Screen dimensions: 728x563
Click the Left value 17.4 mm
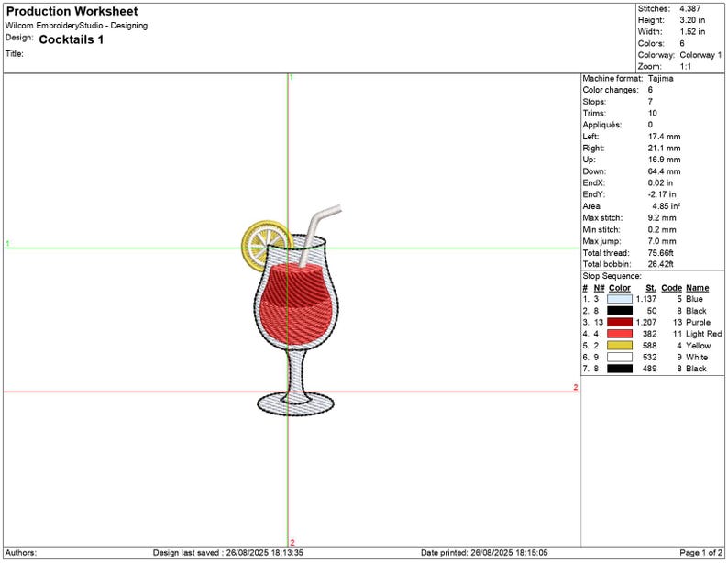pyautogui.click(x=664, y=137)
